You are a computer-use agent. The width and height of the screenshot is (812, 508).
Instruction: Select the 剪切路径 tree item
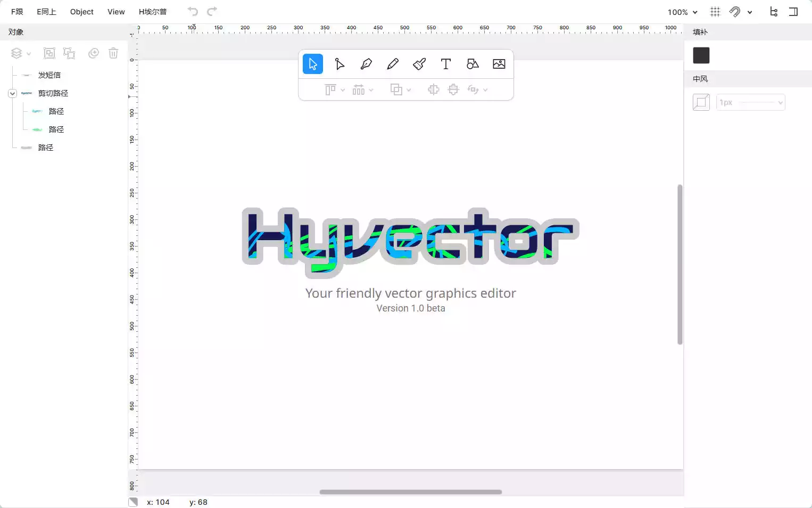pos(53,93)
